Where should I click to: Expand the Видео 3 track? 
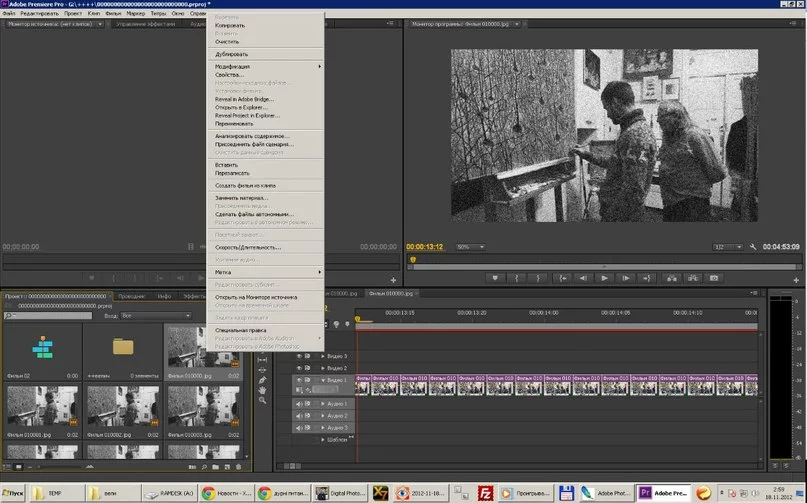(x=323, y=356)
